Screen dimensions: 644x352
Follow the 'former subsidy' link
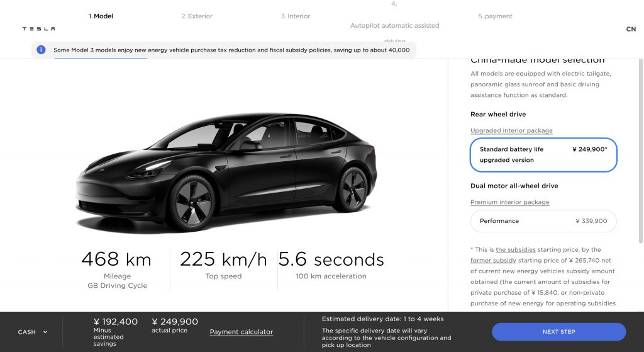[493, 260]
